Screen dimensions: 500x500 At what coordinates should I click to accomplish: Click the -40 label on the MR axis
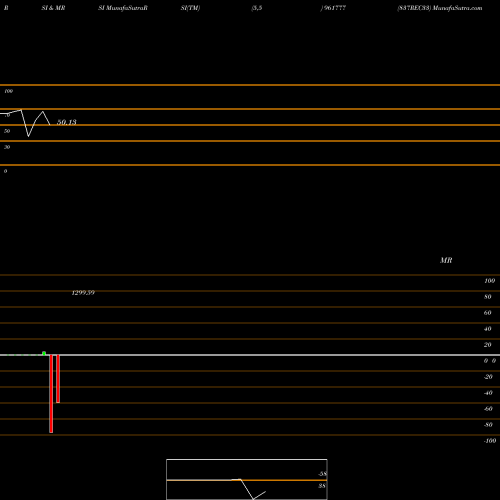click(488, 393)
